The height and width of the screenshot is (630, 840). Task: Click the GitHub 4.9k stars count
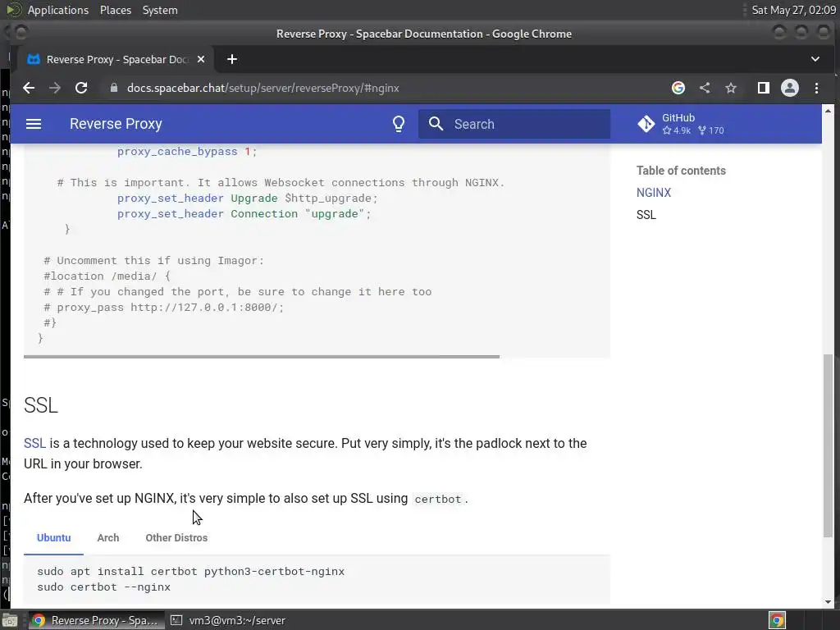[x=677, y=130]
